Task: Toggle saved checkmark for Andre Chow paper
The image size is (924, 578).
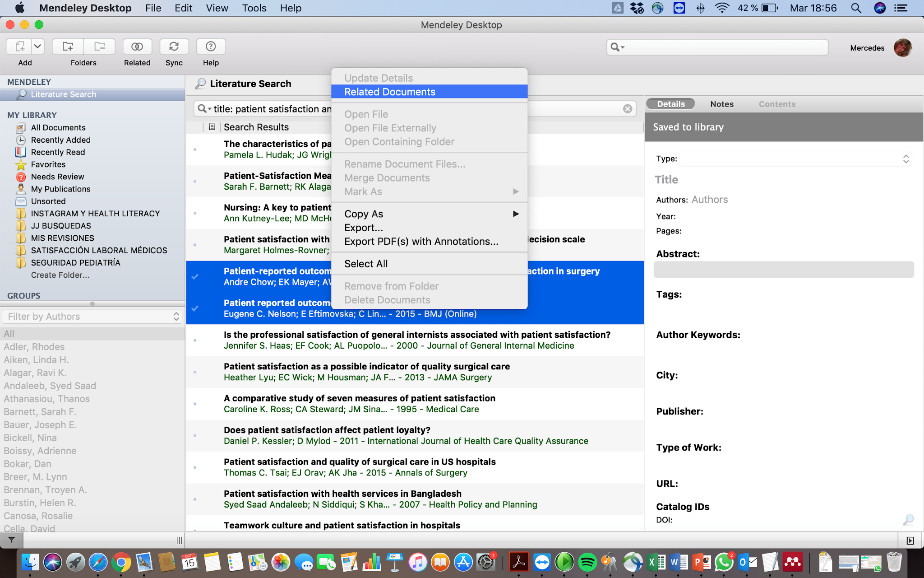Action: point(195,276)
